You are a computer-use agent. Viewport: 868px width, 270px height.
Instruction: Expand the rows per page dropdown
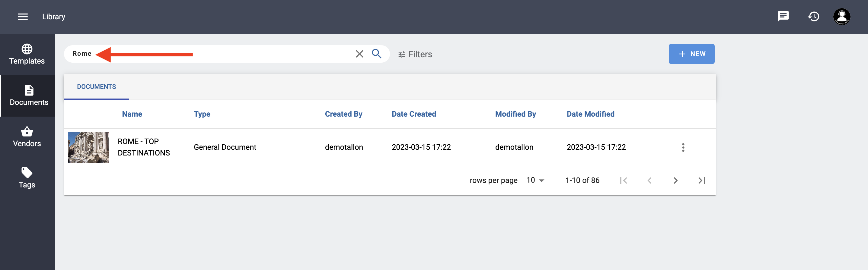coord(535,180)
